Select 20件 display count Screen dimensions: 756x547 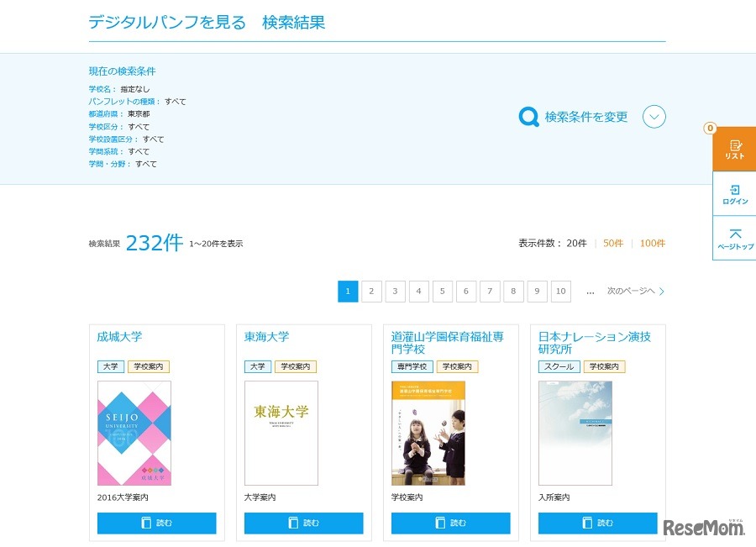pos(576,243)
